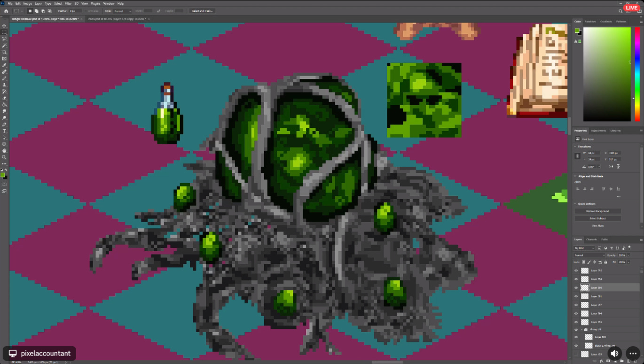Select the Lasso tool
The width and height of the screenshot is (644, 364).
[4, 39]
